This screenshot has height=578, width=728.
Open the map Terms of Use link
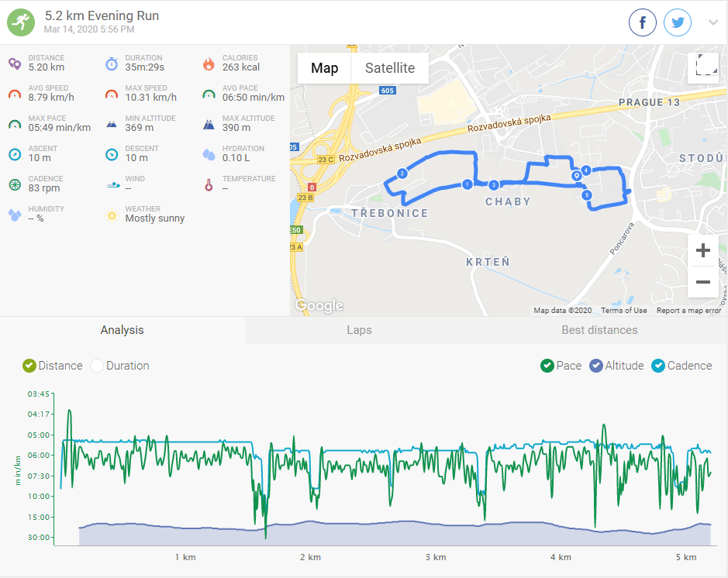[x=624, y=311]
